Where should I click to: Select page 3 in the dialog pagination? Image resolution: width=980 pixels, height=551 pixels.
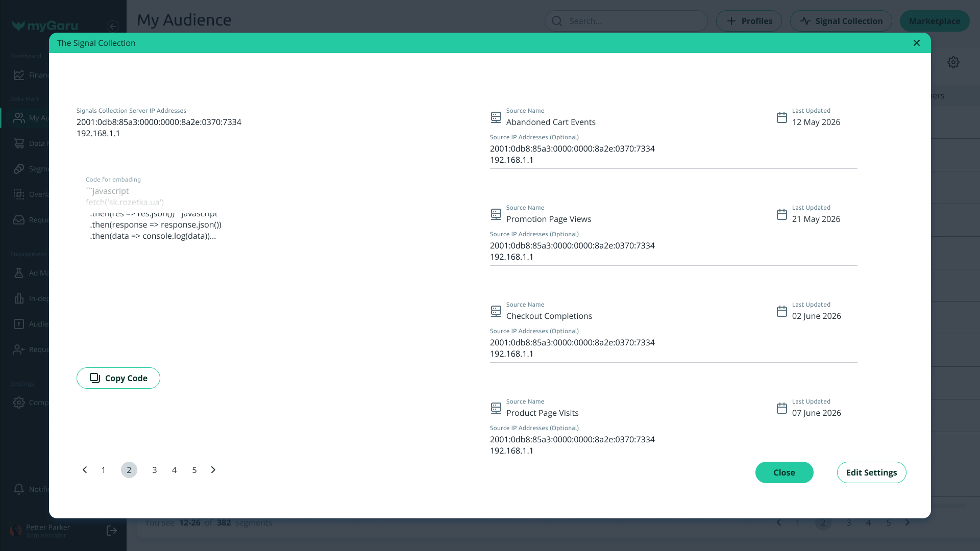pos(155,470)
